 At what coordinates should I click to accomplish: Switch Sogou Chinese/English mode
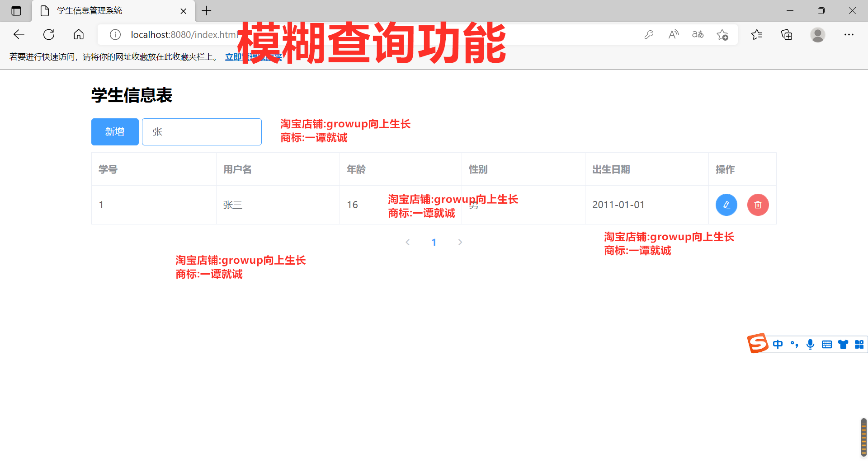click(x=778, y=345)
